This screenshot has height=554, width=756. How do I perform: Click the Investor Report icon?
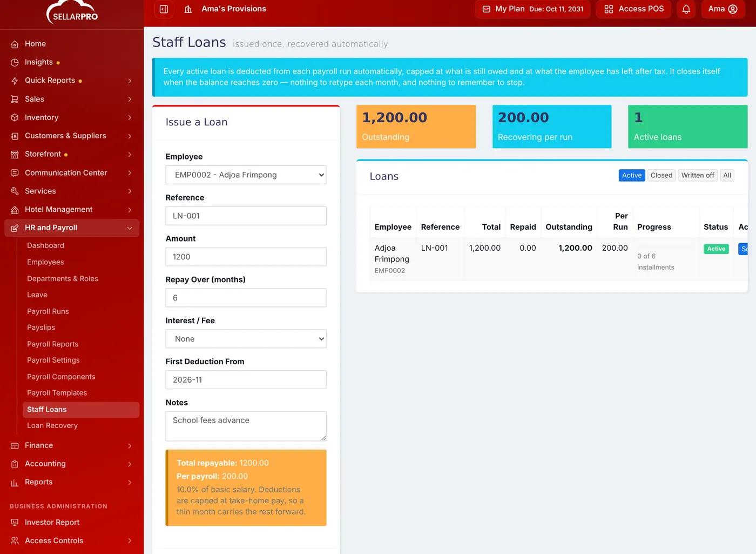tap(15, 523)
